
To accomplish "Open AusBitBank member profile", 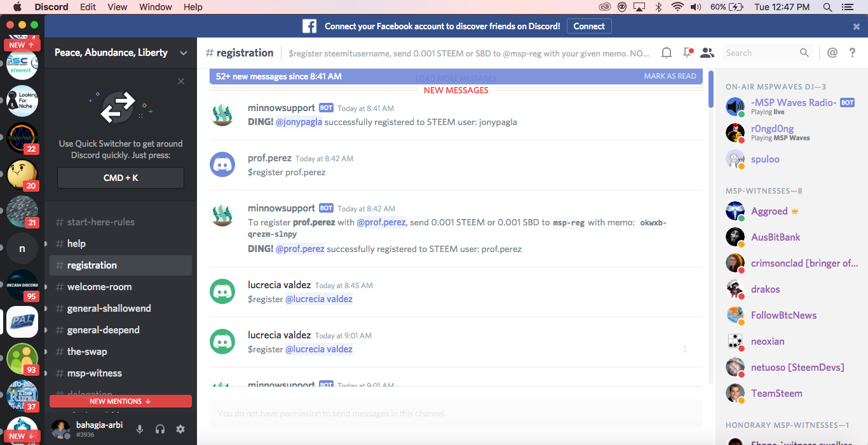I will pos(790,237).
